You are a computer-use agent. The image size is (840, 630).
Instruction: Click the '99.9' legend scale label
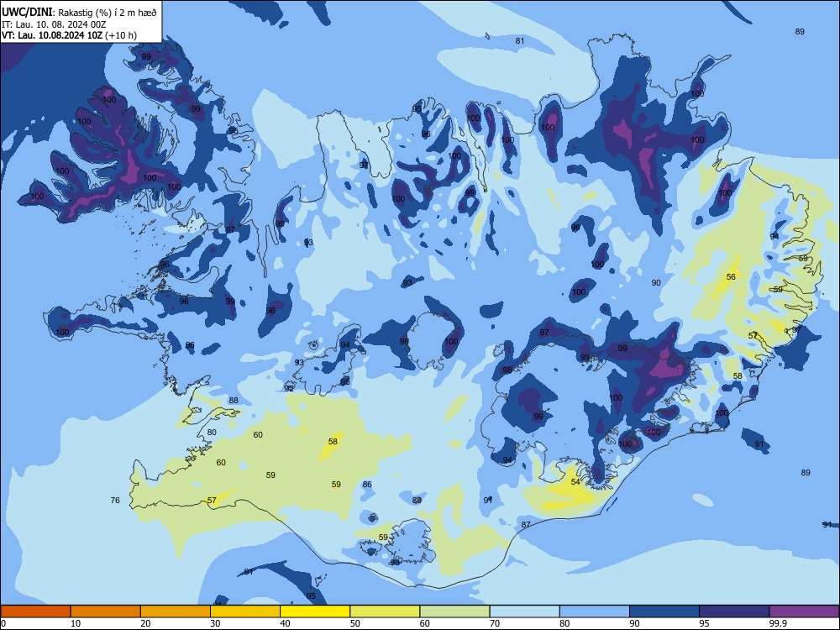tap(778, 623)
